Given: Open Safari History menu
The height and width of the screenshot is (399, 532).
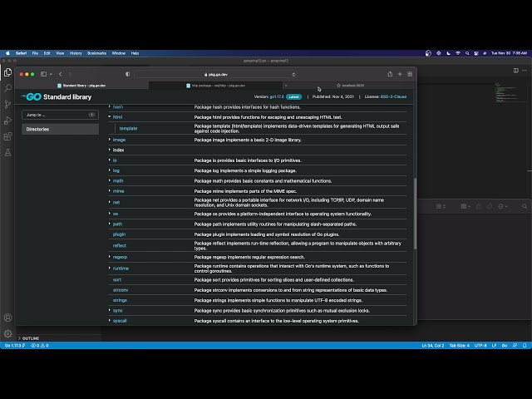Looking at the screenshot, I should [76, 53].
